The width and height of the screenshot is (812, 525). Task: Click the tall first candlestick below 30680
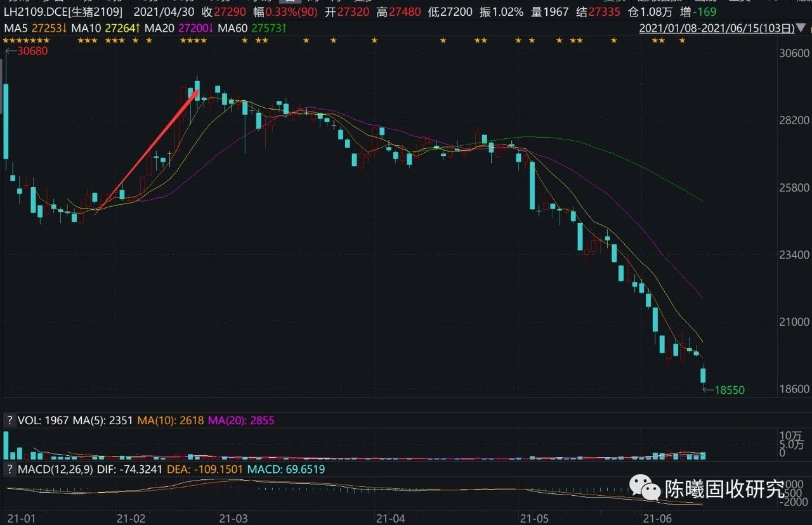(x=6, y=120)
